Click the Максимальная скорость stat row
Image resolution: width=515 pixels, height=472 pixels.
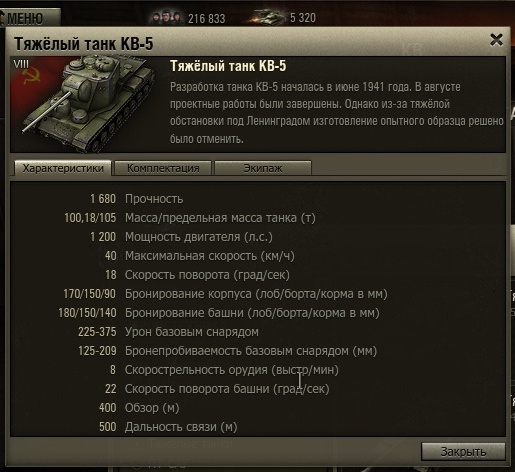pyautogui.click(x=200, y=256)
